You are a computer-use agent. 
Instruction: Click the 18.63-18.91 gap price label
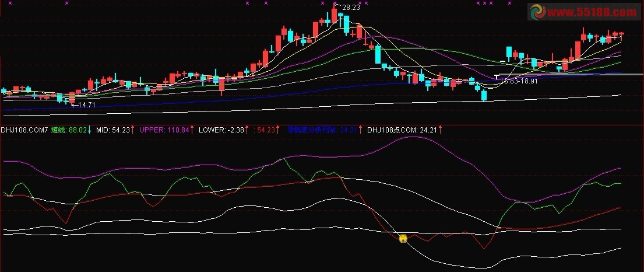click(519, 81)
